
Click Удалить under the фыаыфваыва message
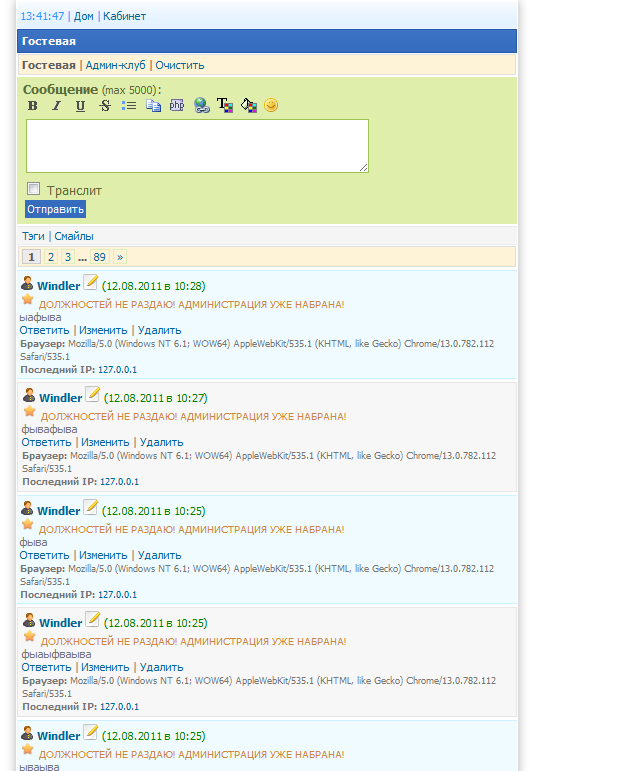pyautogui.click(x=162, y=668)
